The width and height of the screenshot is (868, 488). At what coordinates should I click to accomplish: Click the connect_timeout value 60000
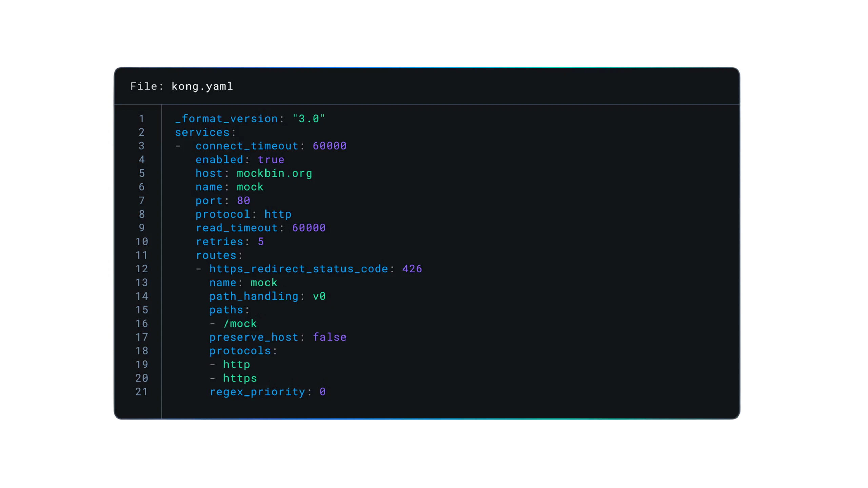(329, 146)
